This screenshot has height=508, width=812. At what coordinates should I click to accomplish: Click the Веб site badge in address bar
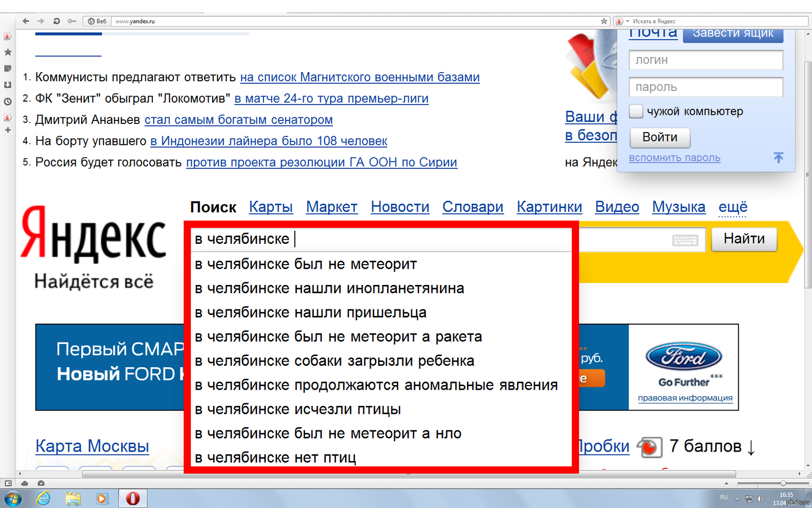tap(97, 21)
